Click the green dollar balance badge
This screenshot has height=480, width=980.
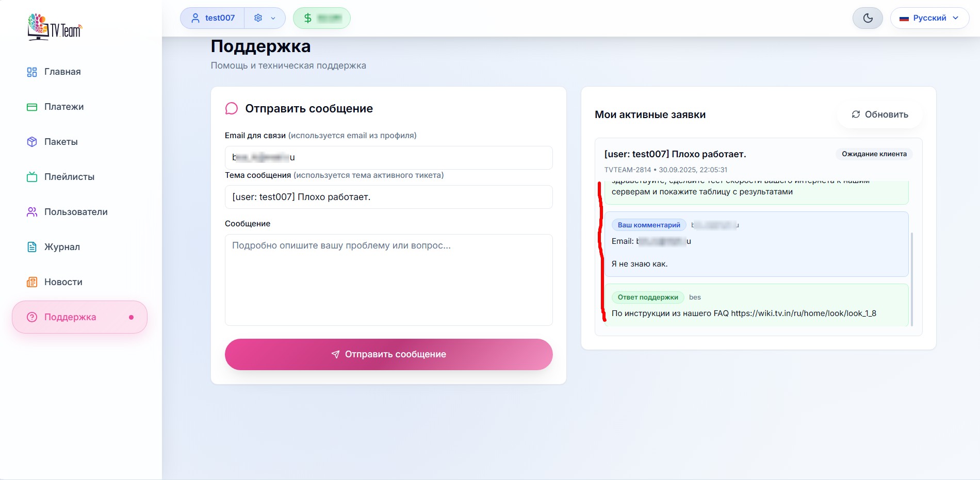point(321,18)
